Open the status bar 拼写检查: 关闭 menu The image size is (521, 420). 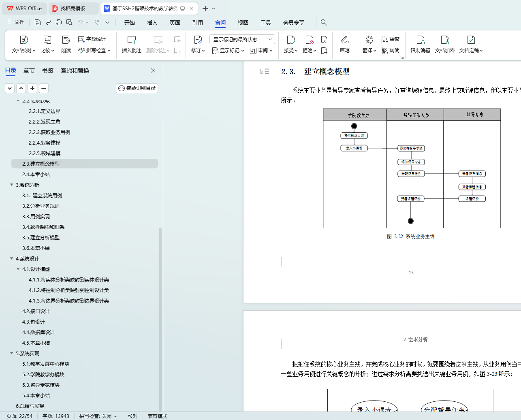point(98,416)
